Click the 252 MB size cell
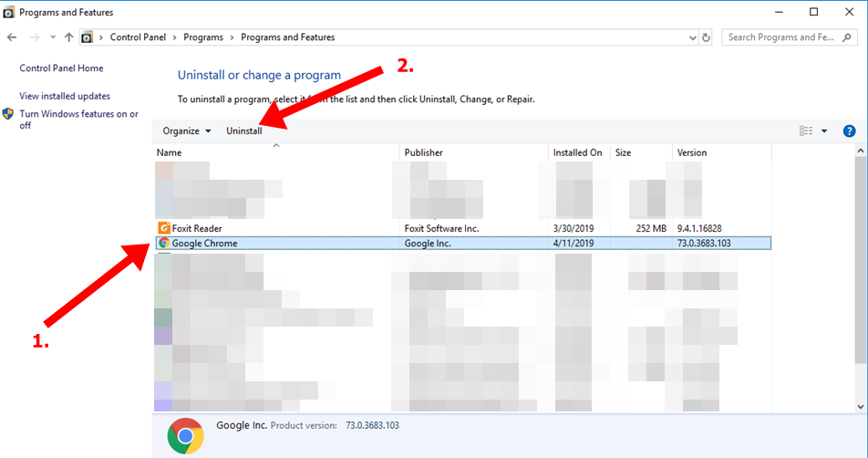Viewport: 868px width, 458px height. [x=651, y=228]
